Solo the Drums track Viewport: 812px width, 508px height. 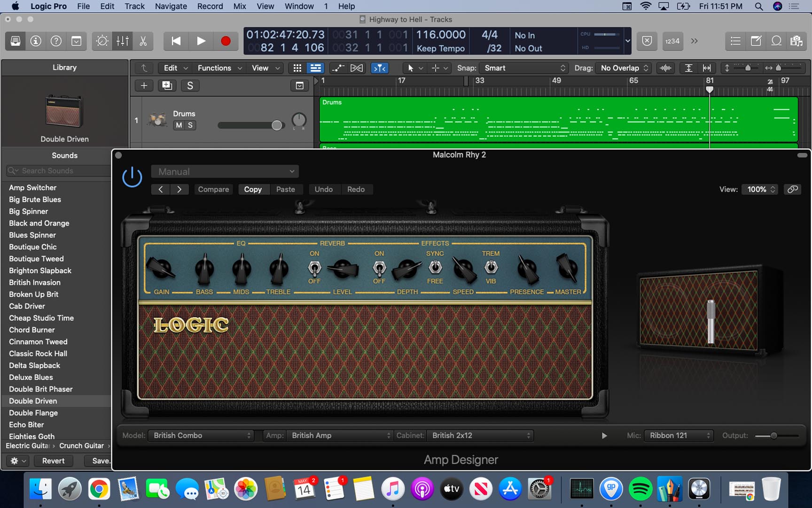tap(190, 125)
